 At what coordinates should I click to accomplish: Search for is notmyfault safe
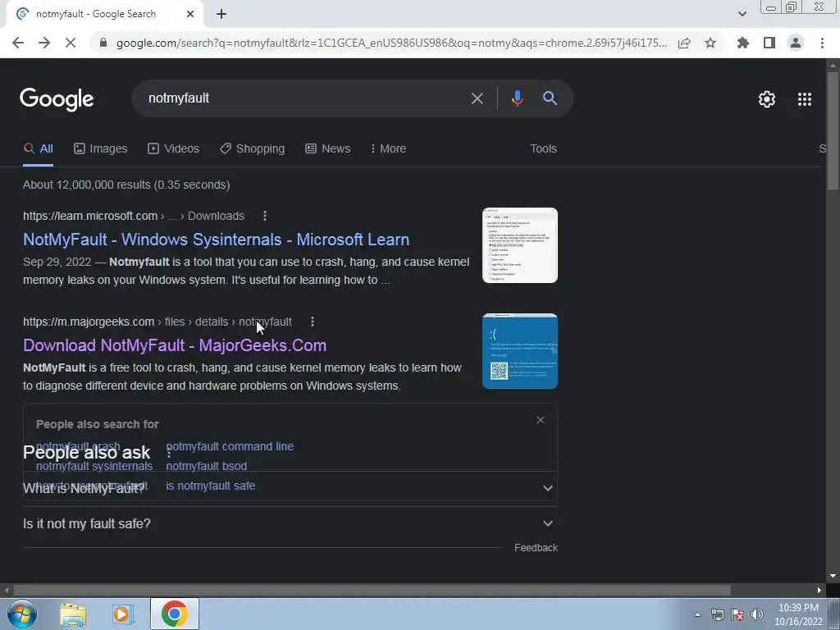tap(211, 486)
